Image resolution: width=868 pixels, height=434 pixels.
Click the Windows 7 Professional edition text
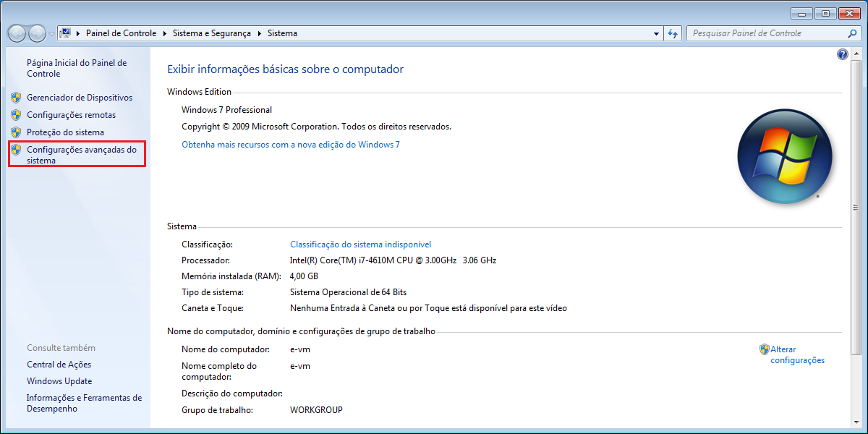[x=226, y=110]
